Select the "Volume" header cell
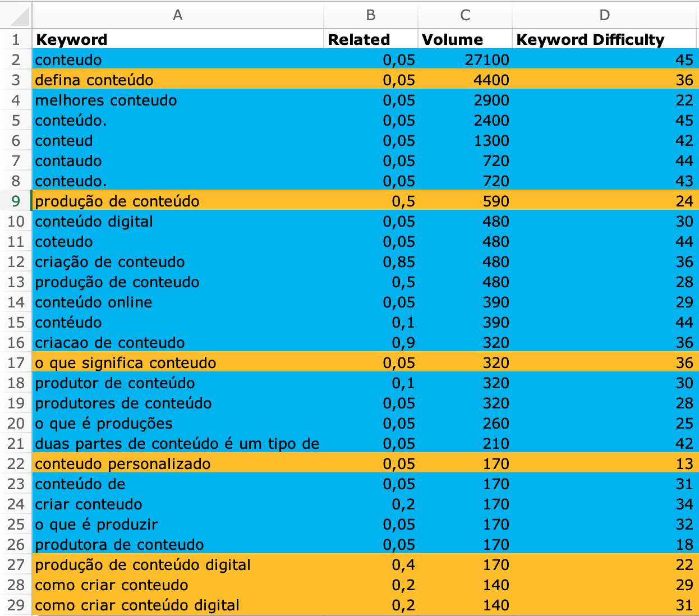The width and height of the screenshot is (699, 616). [x=465, y=40]
